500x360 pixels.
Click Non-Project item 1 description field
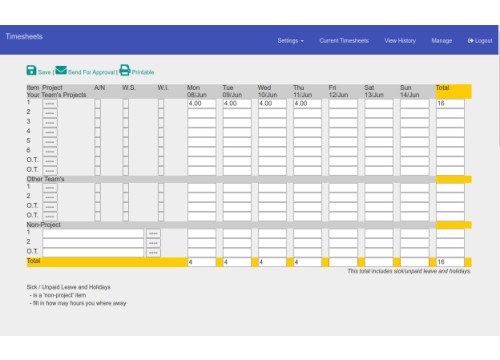[93, 234]
